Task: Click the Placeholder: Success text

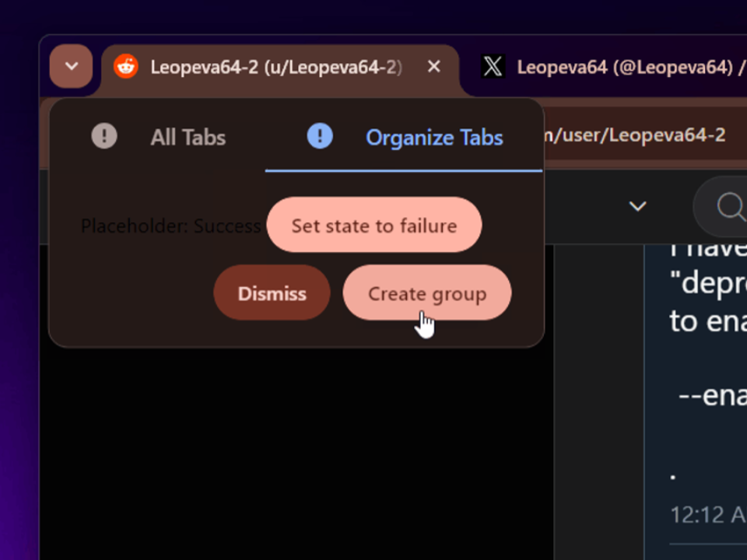Action: [x=171, y=226]
